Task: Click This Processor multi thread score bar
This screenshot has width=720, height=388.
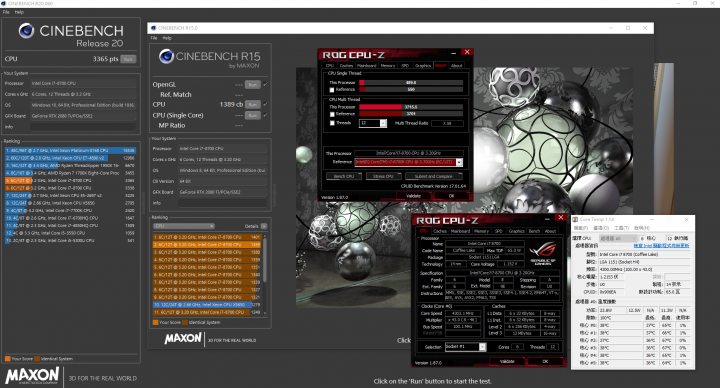Action: 411,107
